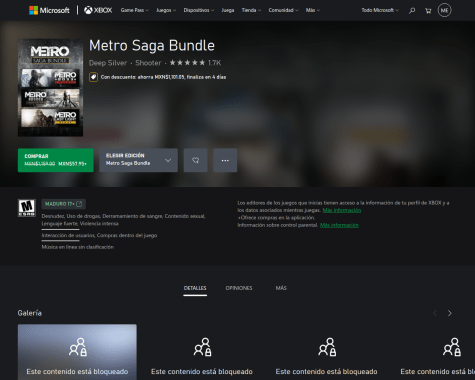
Task: Click '+Ofrece compras en la aplicación' text
Action: (x=276, y=218)
